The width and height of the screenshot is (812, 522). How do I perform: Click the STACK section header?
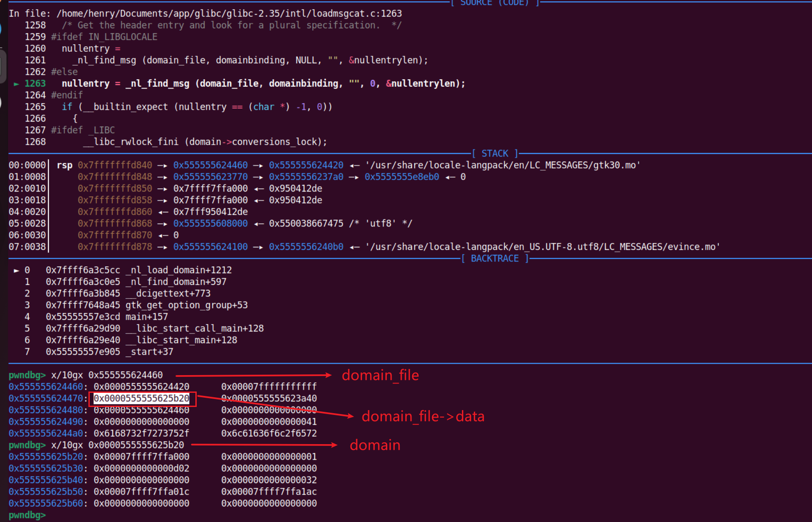tap(495, 154)
